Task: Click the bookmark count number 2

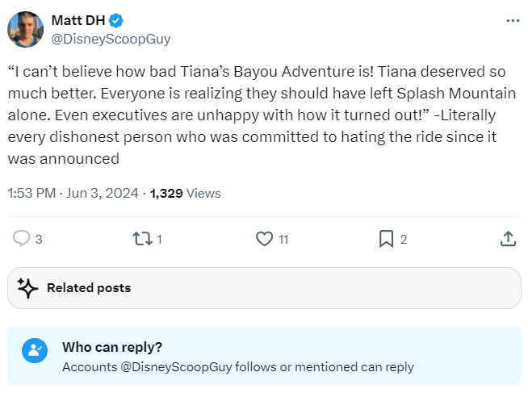Action: click(x=404, y=239)
